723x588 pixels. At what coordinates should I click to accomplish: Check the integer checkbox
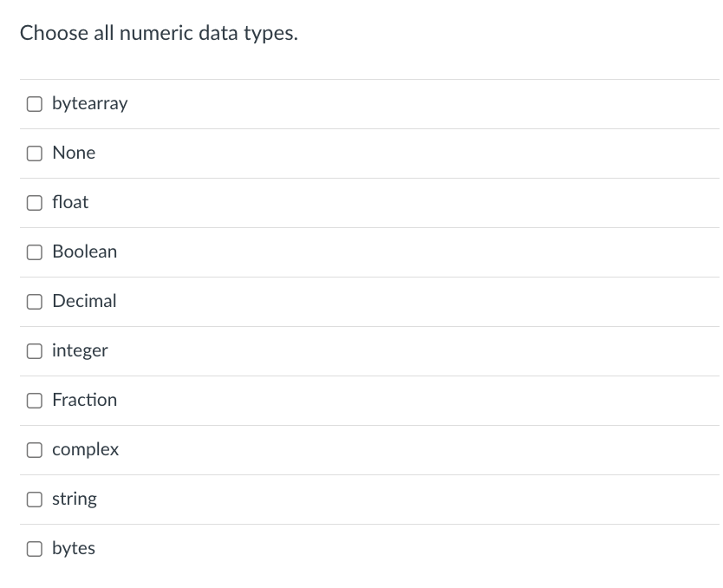coord(35,350)
